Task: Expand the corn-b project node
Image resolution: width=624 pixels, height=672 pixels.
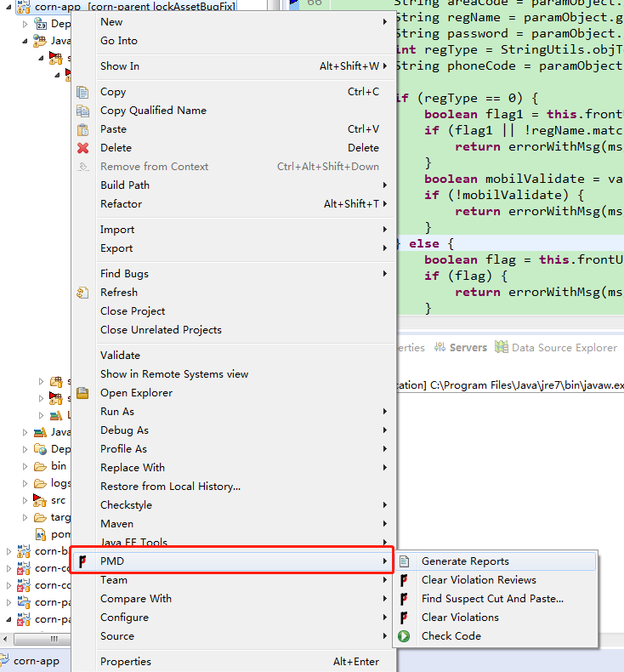Action: pyautogui.click(x=9, y=551)
